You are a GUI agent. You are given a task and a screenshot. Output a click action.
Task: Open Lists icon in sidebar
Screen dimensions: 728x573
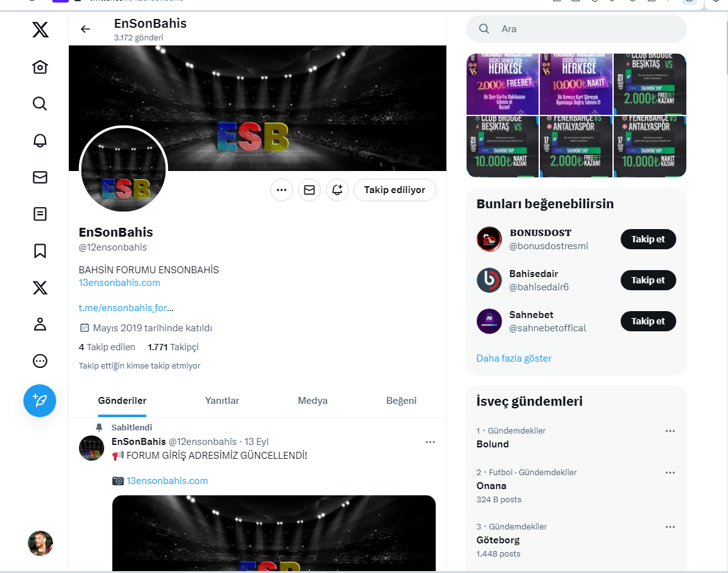(40, 214)
